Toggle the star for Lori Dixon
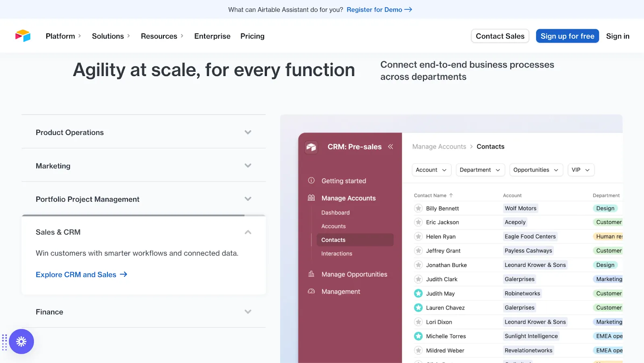Screen dimensions: 644x363 click(x=419, y=322)
